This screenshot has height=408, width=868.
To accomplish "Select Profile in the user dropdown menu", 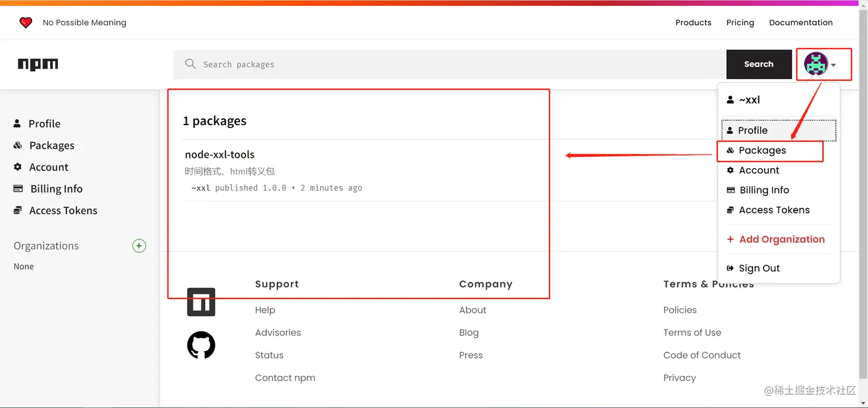I will click(779, 130).
